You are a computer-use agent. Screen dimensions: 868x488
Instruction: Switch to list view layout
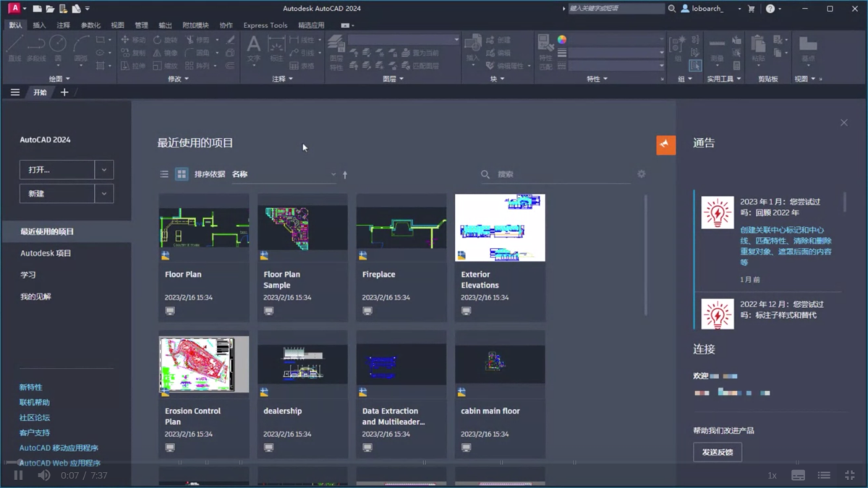(x=164, y=174)
